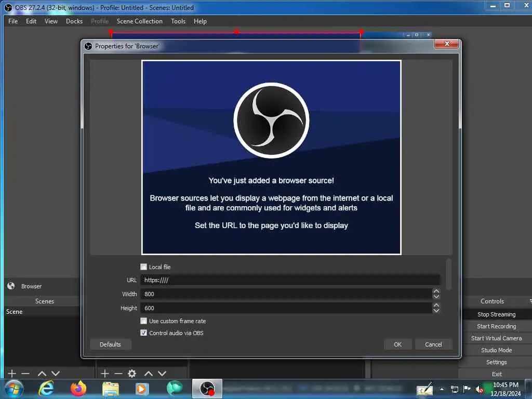
Task: Open source properties via the gear icon
Action: (x=132, y=374)
